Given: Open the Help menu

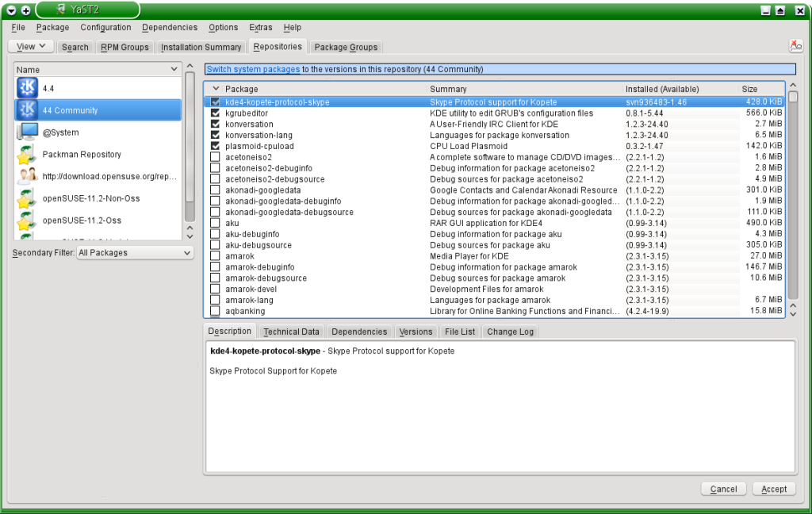Looking at the screenshot, I should [x=292, y=27].
